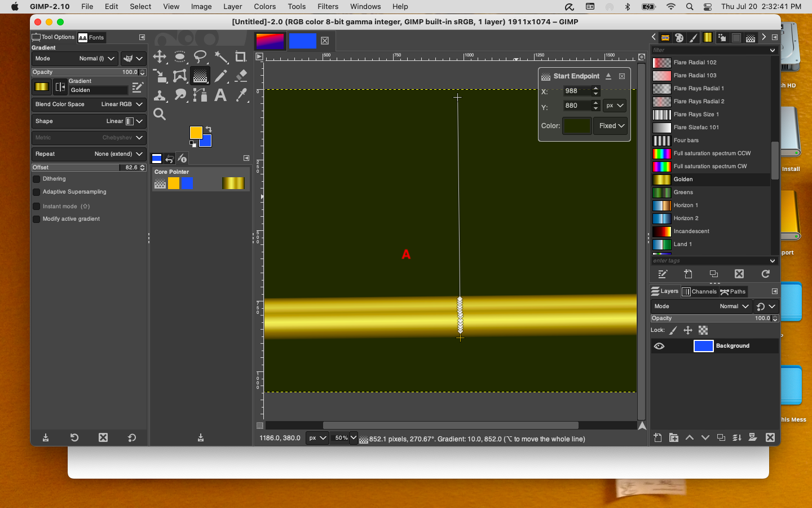Viewport: 812px width, 508px height.
Task: Toggle Adaptive Supersampling option
Action: click(37, 192)
